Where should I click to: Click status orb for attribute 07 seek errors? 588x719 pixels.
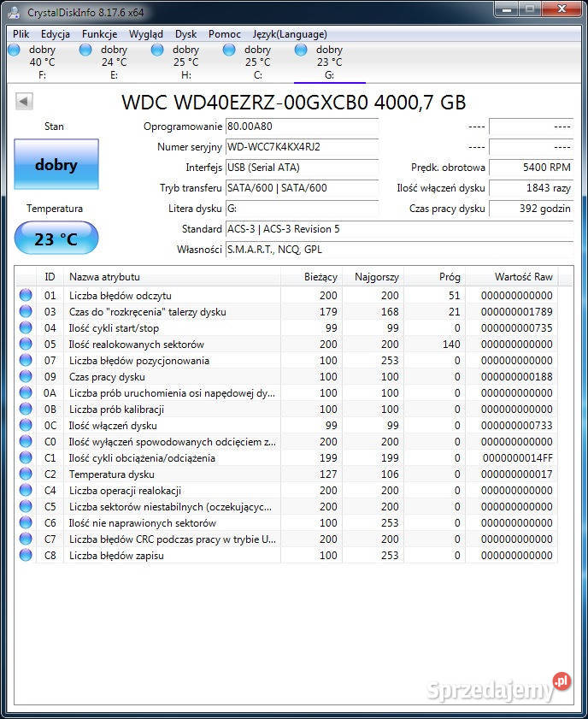coord(26,360)
